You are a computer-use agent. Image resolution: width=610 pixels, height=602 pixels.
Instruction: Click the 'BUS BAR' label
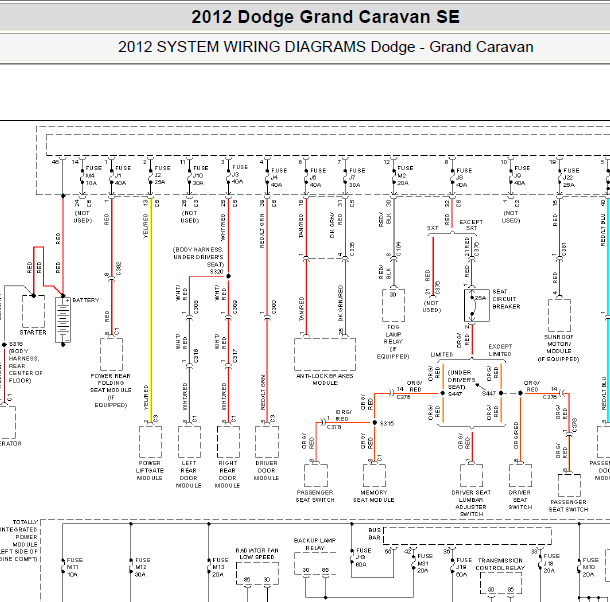[374, 534]
